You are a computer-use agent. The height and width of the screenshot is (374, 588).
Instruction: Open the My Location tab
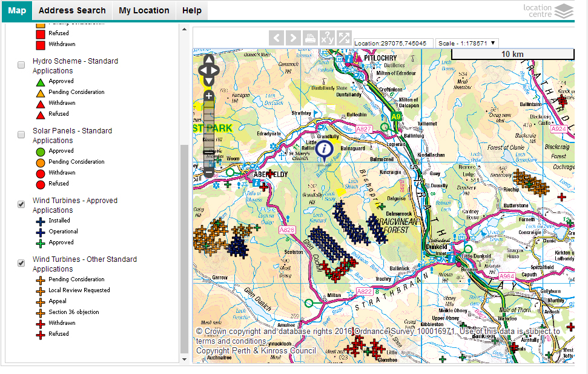click(x=144, y=10)
